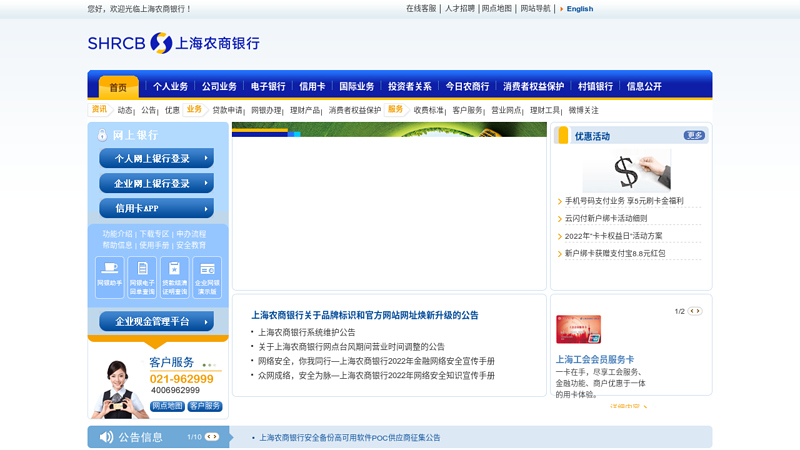Click 个人网上银行登录 button
The height and width of the screenshot is (450, 800).
click(156, 158)
